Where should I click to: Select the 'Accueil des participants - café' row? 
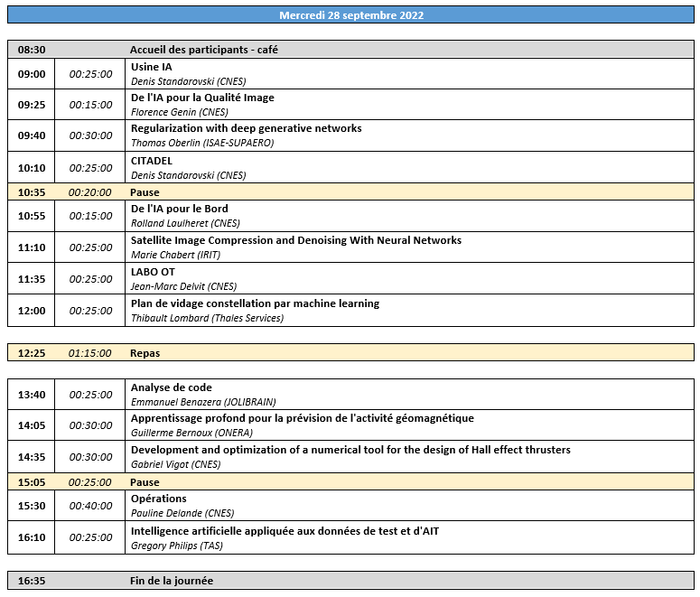pyautogui.click(x=203, y=50)
